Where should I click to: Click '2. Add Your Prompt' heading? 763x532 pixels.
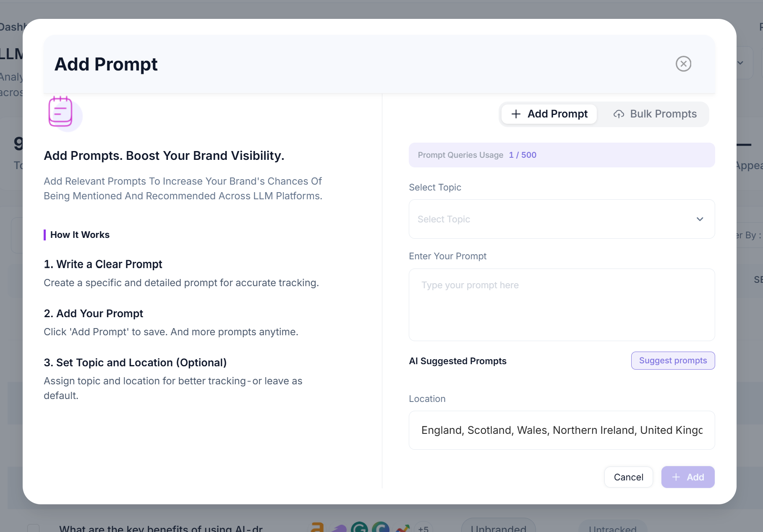94,313
